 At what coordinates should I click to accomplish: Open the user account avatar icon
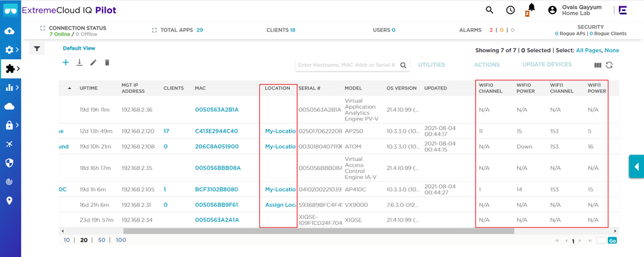tap(552, 10)
